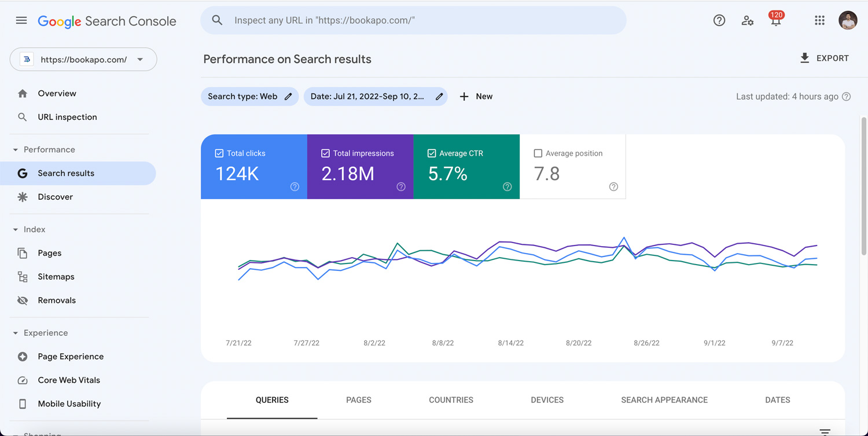Show help info on Total impressions card
868x436 pixels.
(401, 186)
